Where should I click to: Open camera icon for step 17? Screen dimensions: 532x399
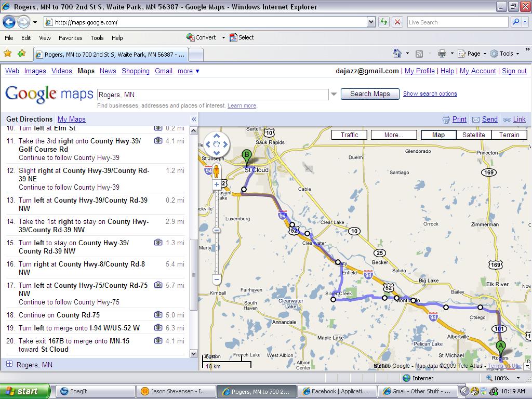[x=158, y=285]
